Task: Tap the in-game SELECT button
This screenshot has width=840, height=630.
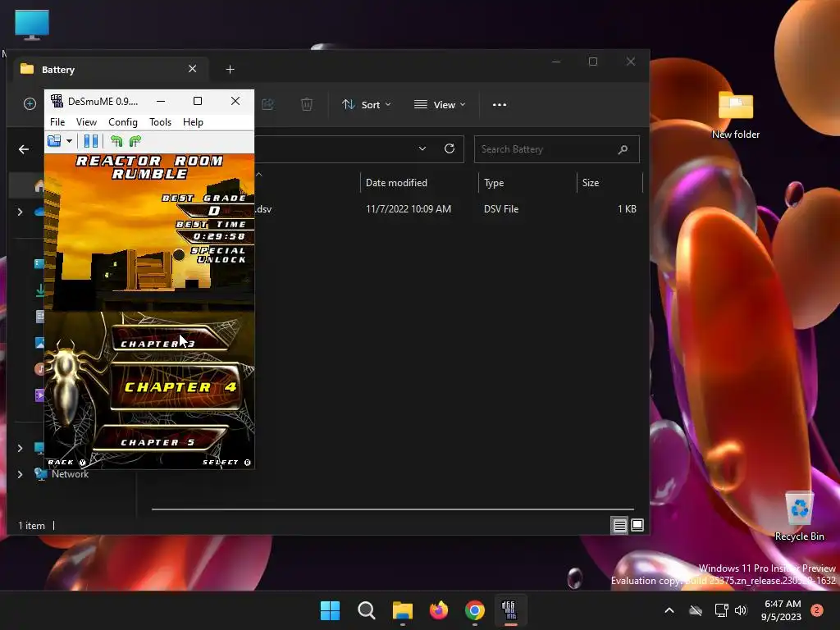Action: 226,462
